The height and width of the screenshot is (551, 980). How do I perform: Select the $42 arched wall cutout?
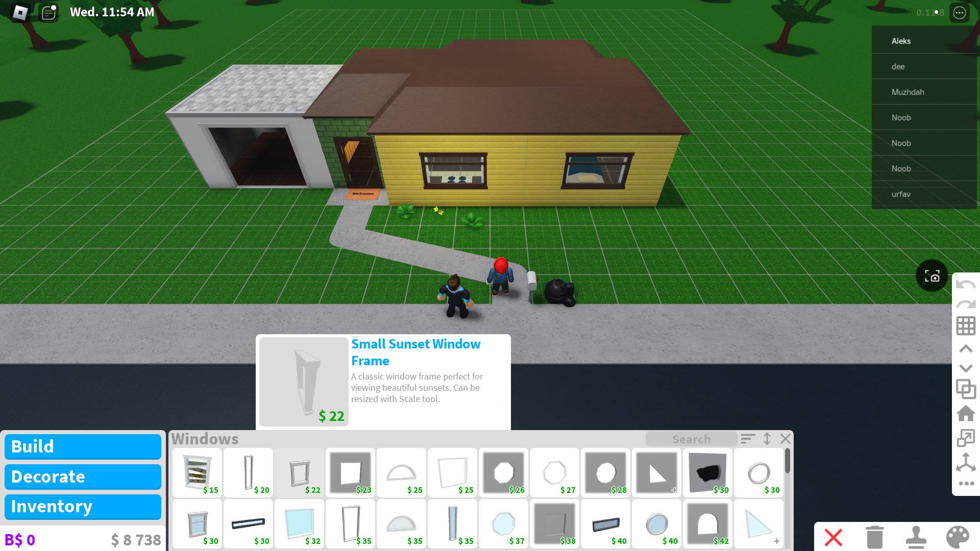[x=707, y=524]
